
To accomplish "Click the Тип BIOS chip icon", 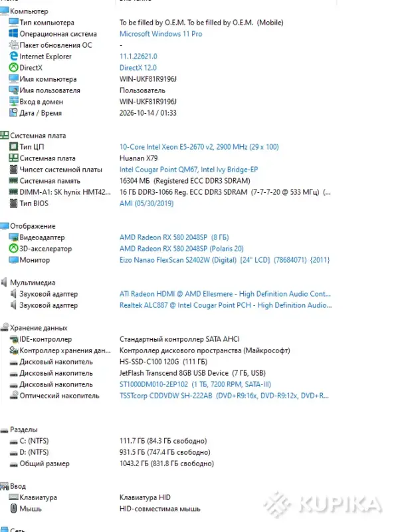I will coord(13,203).
